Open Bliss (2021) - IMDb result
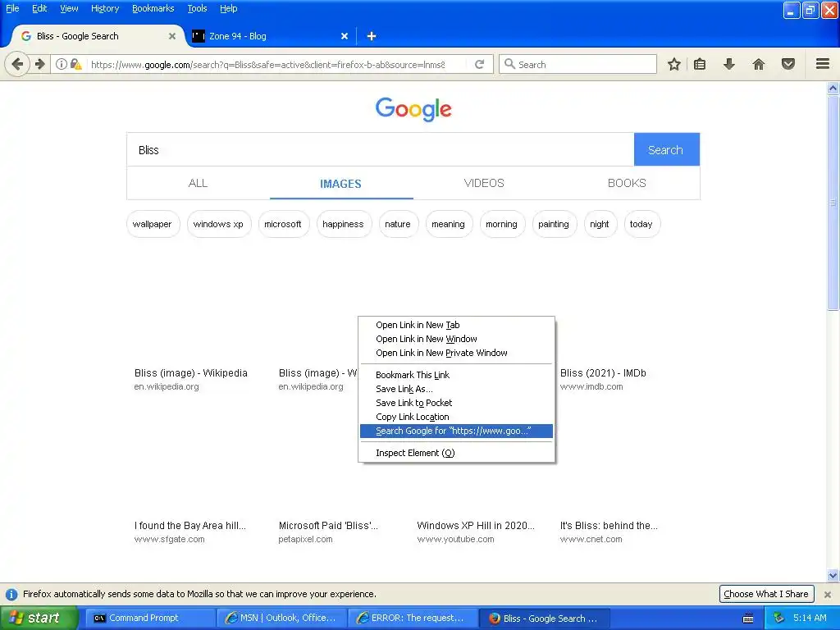The height and width of the screenshot is (630, 840). tap(603, 373)
